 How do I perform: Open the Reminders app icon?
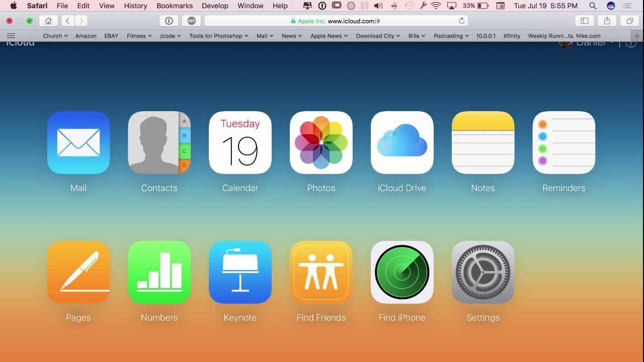click(563, 142)
